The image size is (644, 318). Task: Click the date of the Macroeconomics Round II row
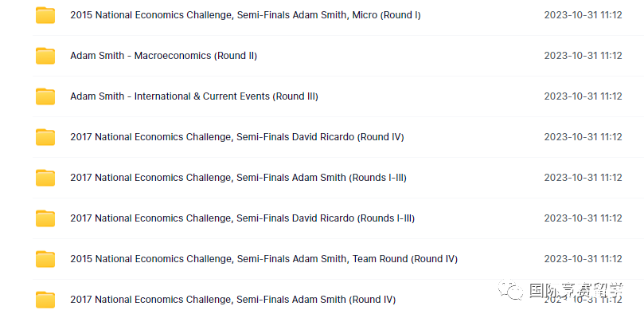pos(583,56)
